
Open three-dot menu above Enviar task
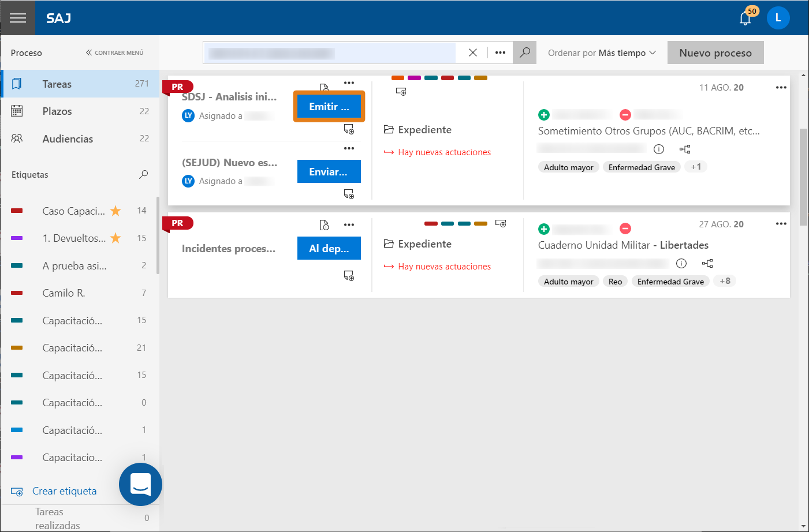tap(349, 148)
